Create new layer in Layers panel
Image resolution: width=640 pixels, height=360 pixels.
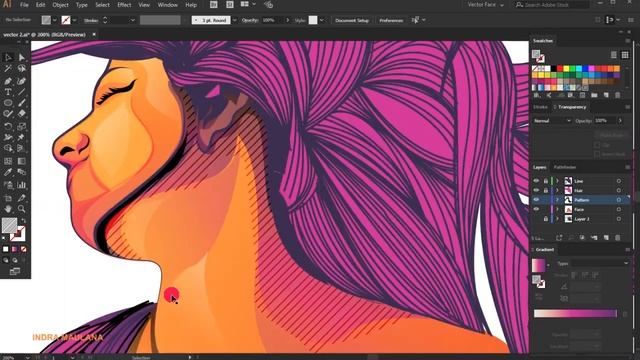[606, 238]
